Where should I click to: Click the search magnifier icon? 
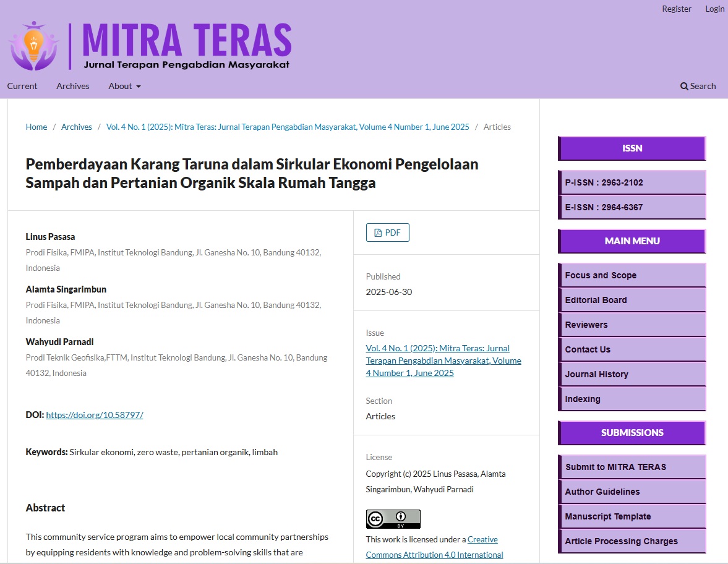(684, 87)
